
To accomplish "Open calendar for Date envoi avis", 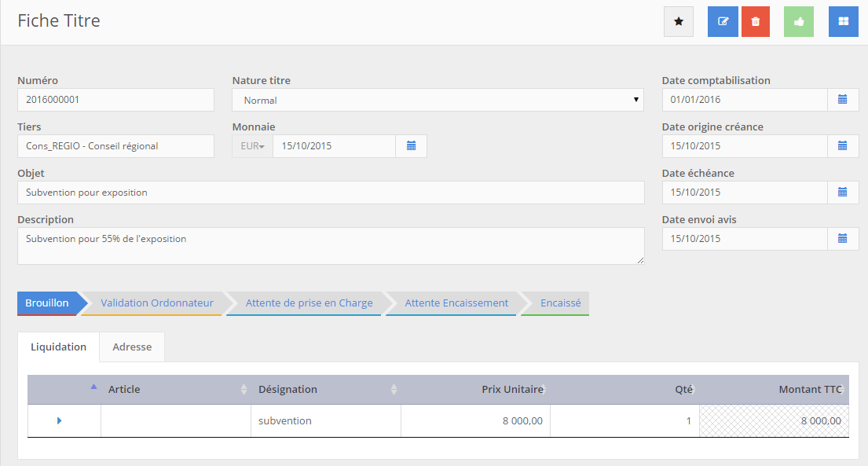I will [842, 239].
